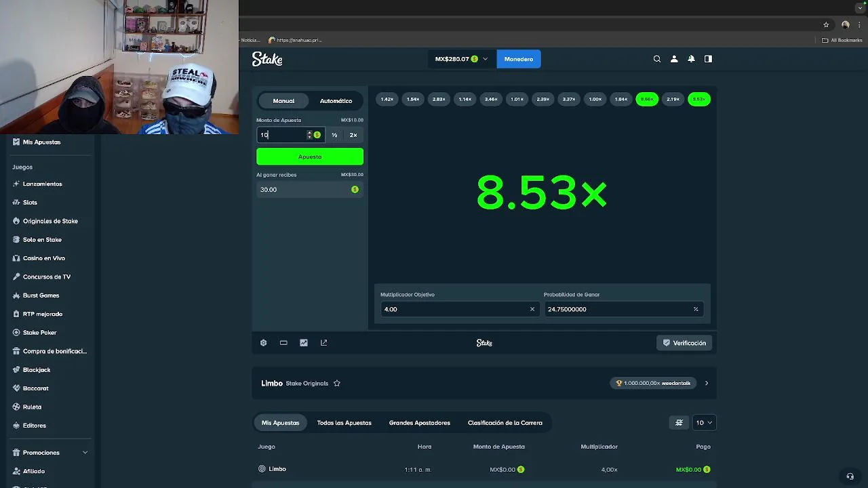Open Mis Apuestas in the sidebar
Image resolution: width=868 pixels, height=488 pixels.
click(41, 142)
